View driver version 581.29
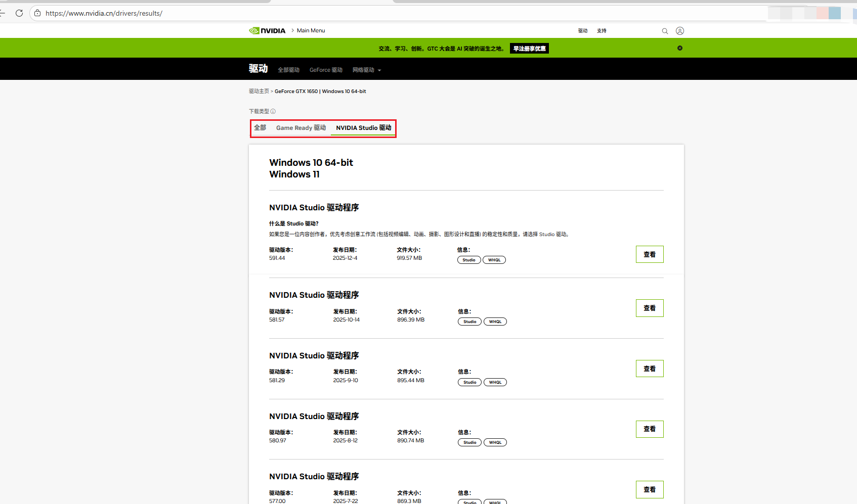857x504 pixels. click(650, 369)
